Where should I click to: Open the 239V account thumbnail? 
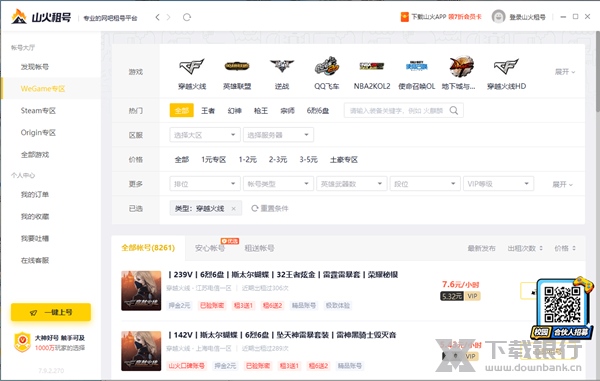click(x=141, y=290)
